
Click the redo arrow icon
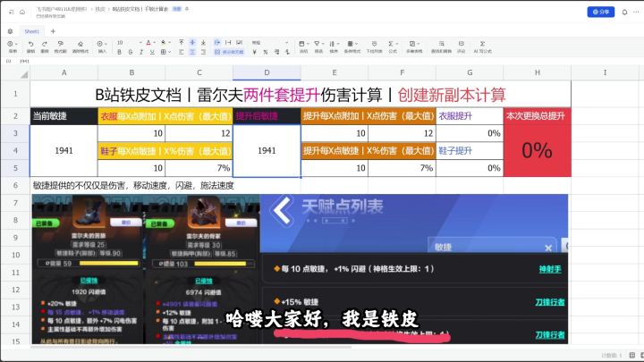(45, 46)
